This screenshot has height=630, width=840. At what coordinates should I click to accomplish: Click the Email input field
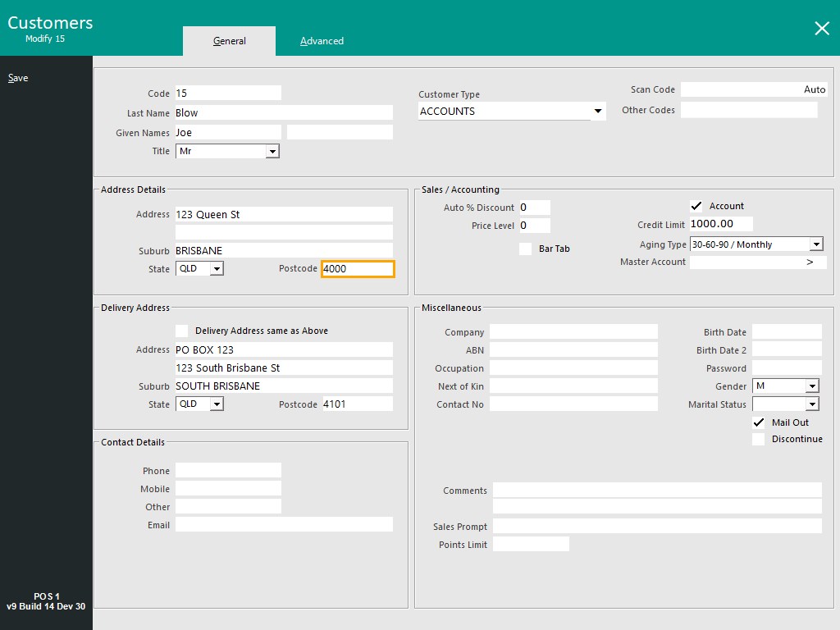[284, 525]
